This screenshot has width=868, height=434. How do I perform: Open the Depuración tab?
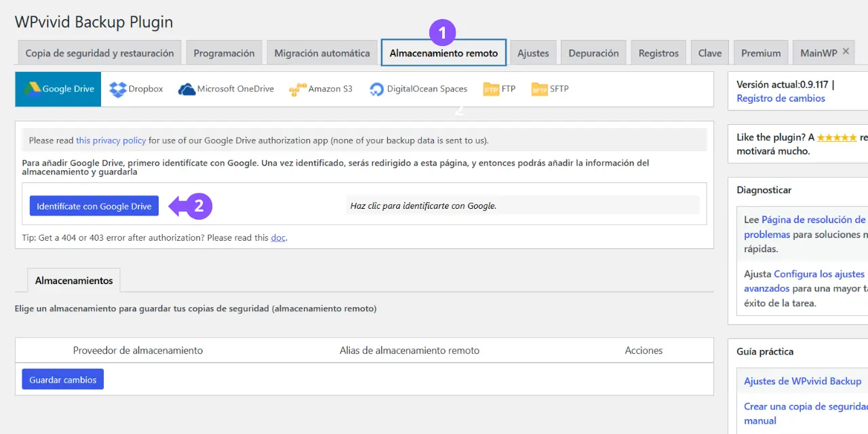pyautogui.click(x=593, y=53)
